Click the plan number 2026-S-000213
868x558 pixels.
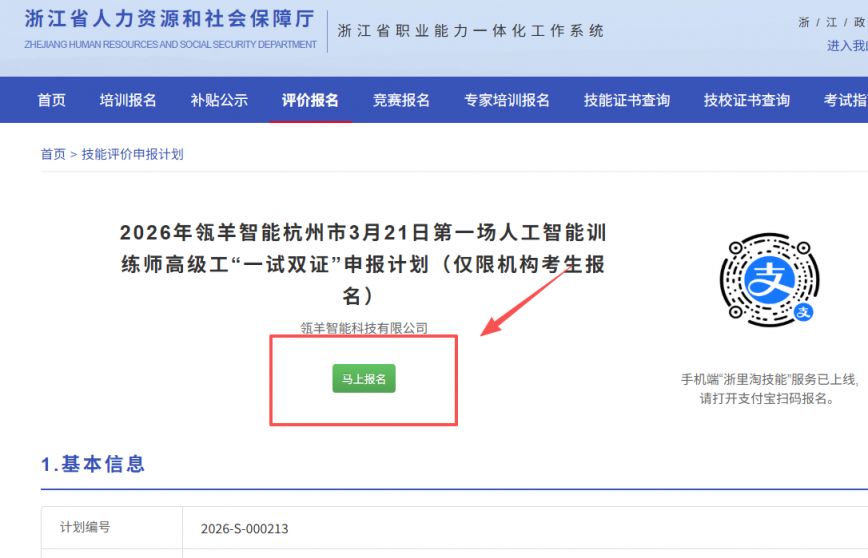(x=245, y=529)
